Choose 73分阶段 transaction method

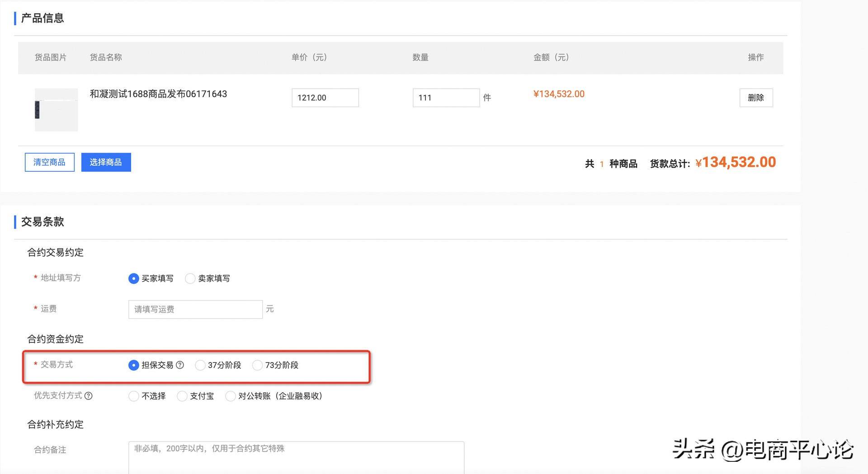pyautogui.click(x=257, y=365)
